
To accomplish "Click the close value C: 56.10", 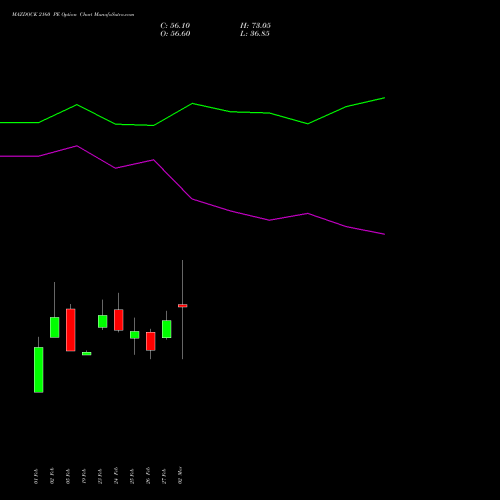I will tap(175, 26).
